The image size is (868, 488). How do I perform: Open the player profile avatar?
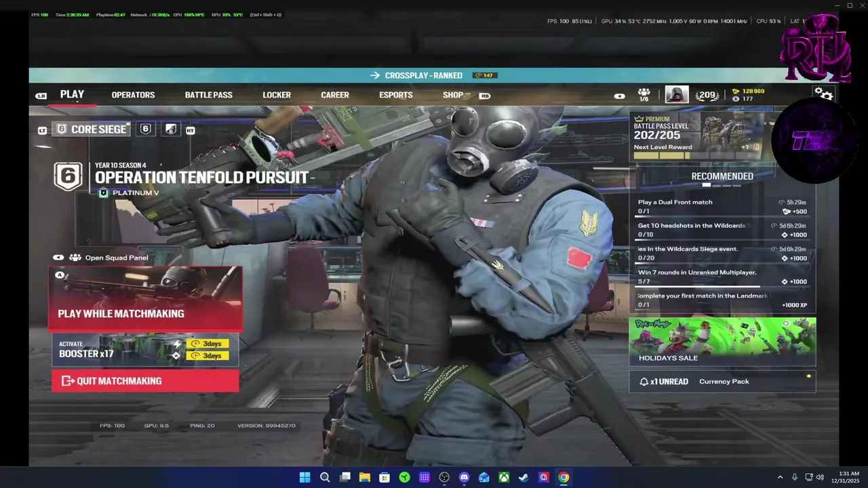coord(677,95)
